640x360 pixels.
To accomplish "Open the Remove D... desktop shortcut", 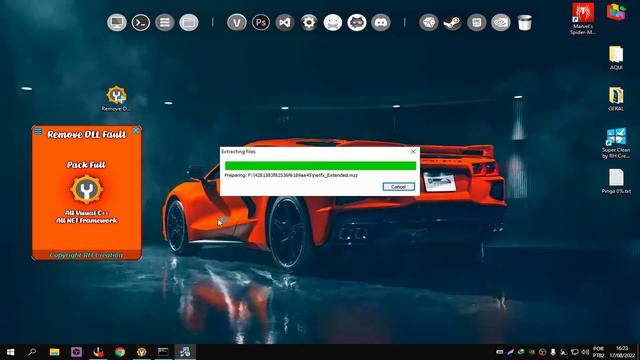I will click(x=116, y=98).
